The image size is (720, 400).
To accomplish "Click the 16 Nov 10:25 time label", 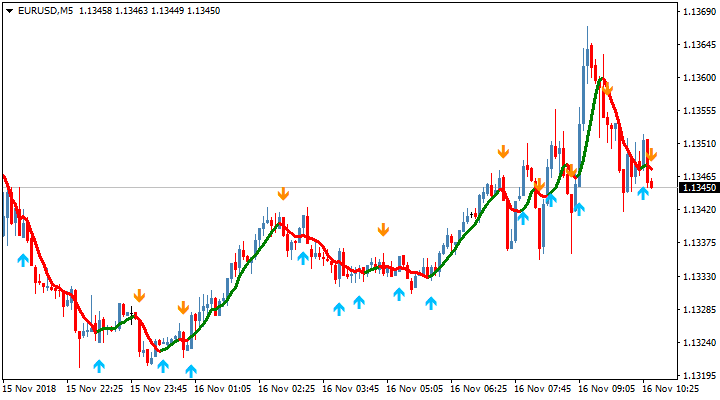I will click(x=670, y=389).
